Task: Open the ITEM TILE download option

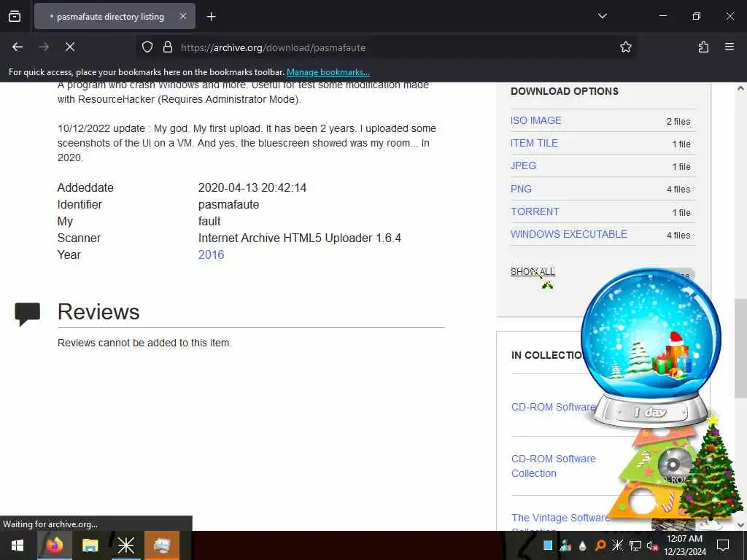Action: [533, 144]
